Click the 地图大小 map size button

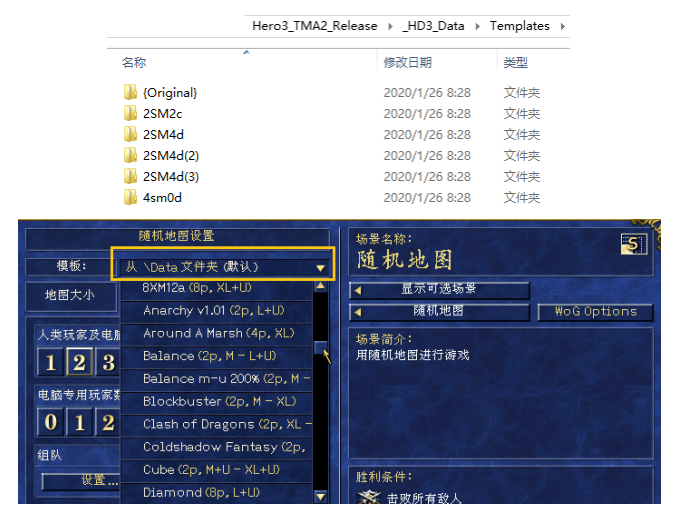(x=71, y=295)
